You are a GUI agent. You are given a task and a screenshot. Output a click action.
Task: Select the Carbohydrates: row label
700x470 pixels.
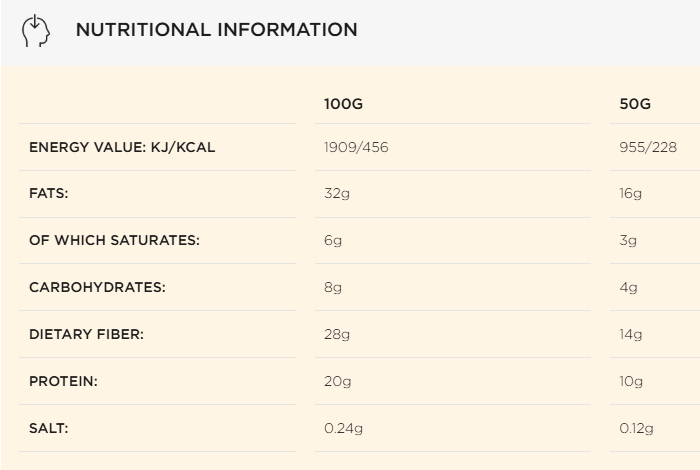point(97,287)
